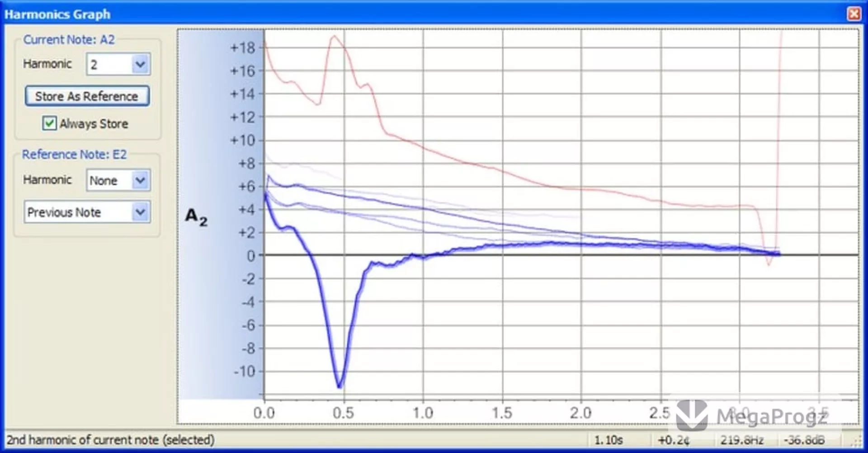Click the 0.5 label on time axis

(343, 413)
